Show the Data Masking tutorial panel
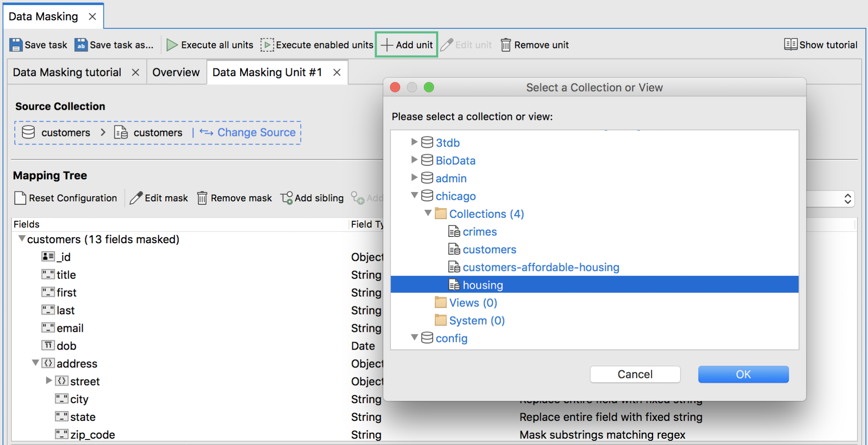 tap(820, 44)
